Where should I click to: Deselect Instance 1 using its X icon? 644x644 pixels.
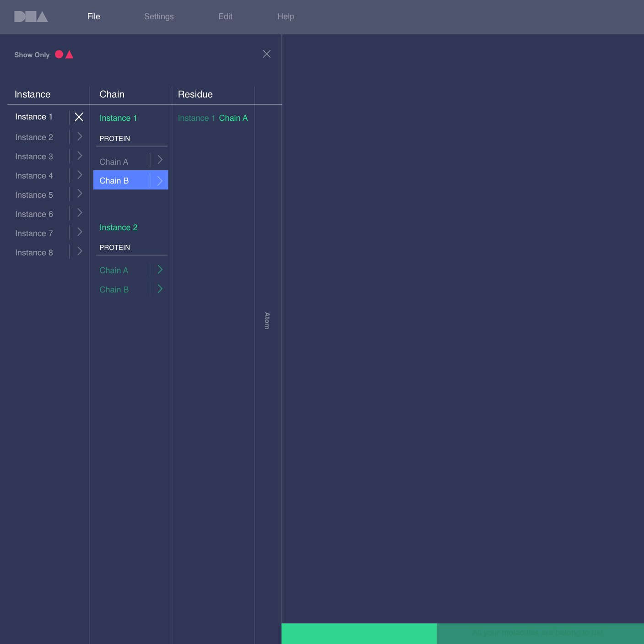coord(79,117)
